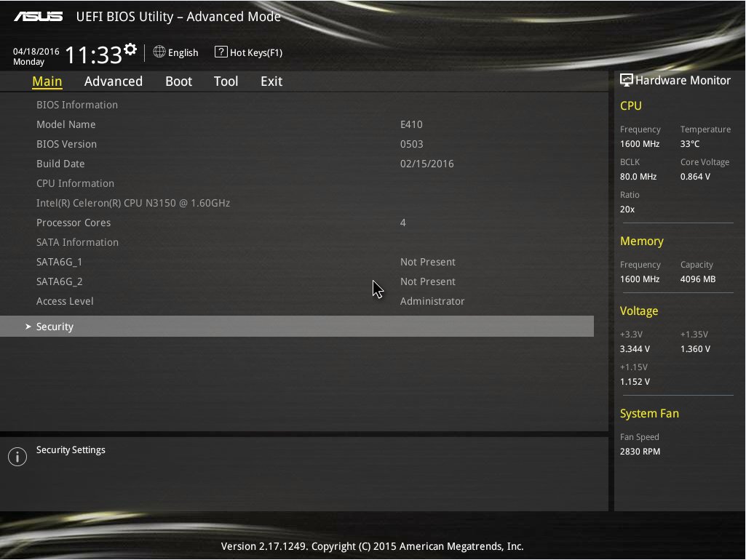The height and width of the screenshot is (560, 746).
Task: Go to the Boot tab
Action: [x=178, y=81]
